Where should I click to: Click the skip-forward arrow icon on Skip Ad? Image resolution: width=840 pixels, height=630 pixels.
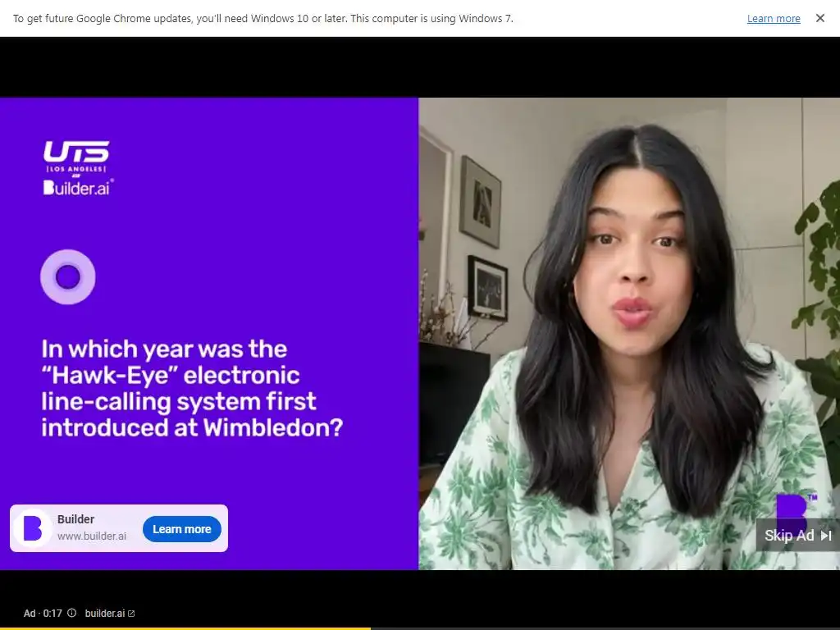pos(825,535)
